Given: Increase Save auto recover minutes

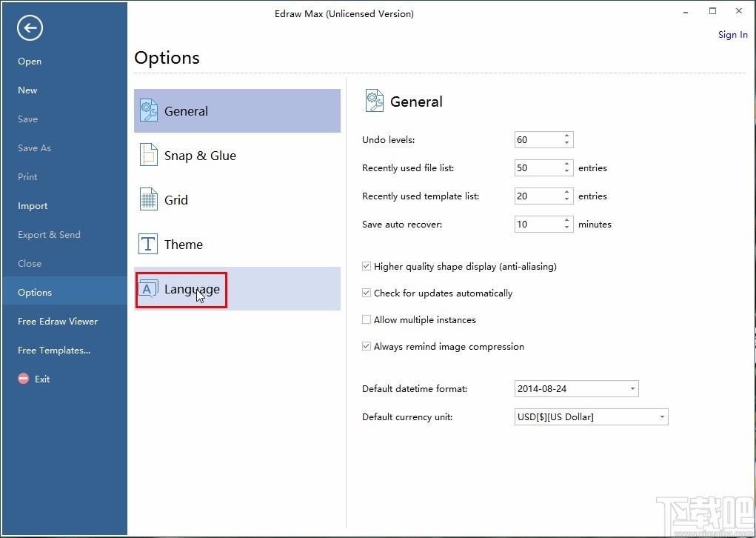Looking at the screenshot, I should tap(567, 220).
